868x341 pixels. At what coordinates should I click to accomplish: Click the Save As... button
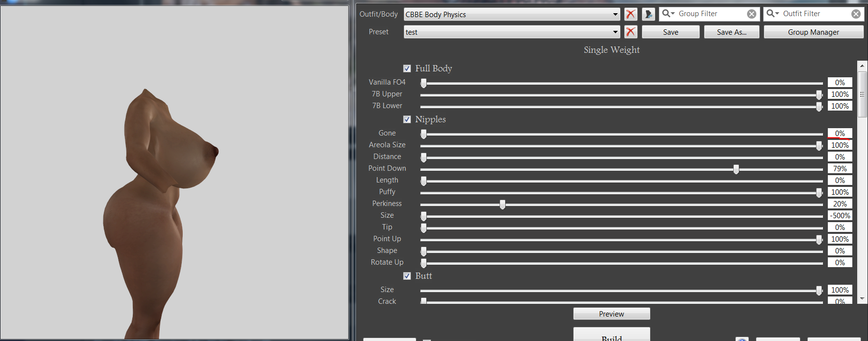pos(731,32)
